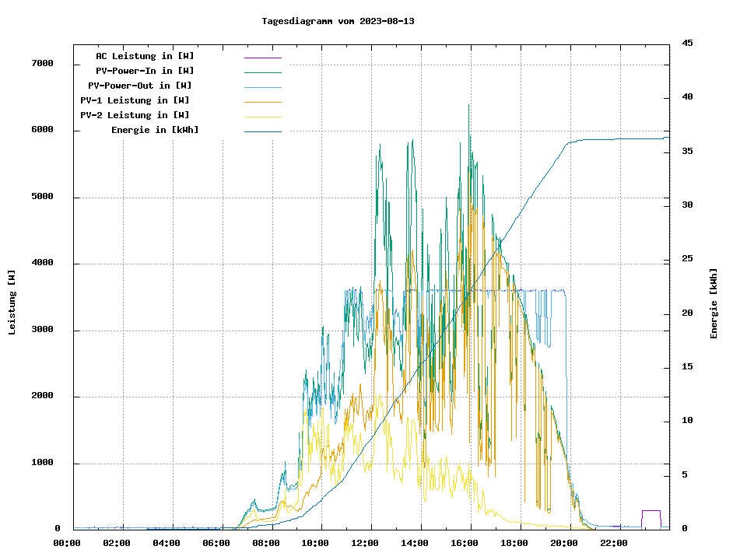Image resolution: width=747 pixels, height=560 pixels.
Task: Click the PV-1 Leistung legend label
Action: (x=135, y=100)
